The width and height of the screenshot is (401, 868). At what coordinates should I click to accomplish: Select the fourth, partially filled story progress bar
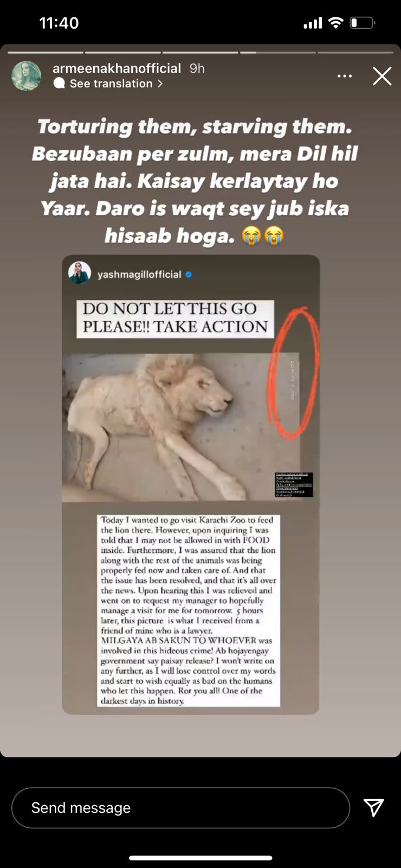277,53
